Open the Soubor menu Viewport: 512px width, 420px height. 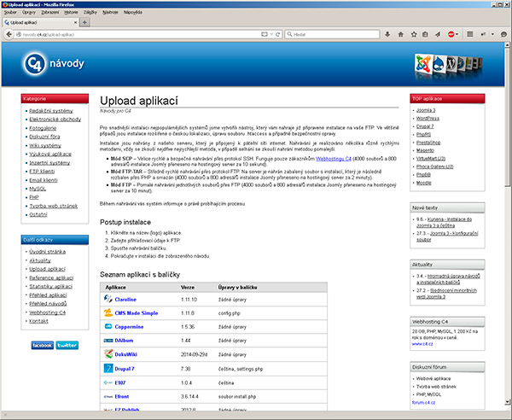coord(10,13)
